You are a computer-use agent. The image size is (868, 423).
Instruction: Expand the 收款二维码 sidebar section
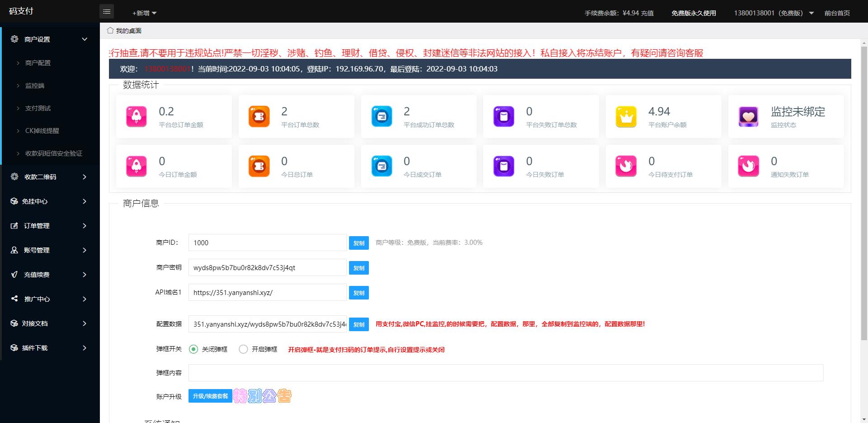pyautogui.click(x=50, y=177)
